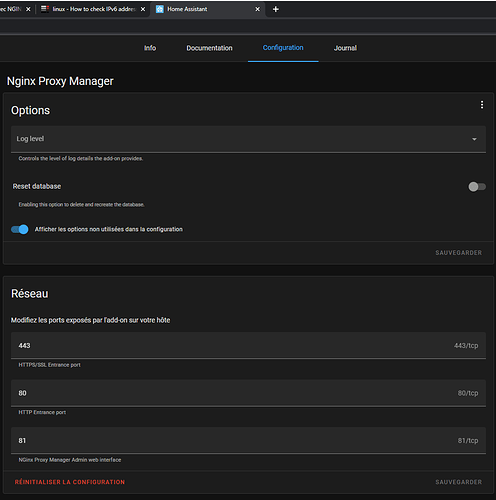Viewport: 496px width, 500px height.
Task: Click Sauvegarder in the Options card
Action: pyautogui.click(x=458, y=253)
